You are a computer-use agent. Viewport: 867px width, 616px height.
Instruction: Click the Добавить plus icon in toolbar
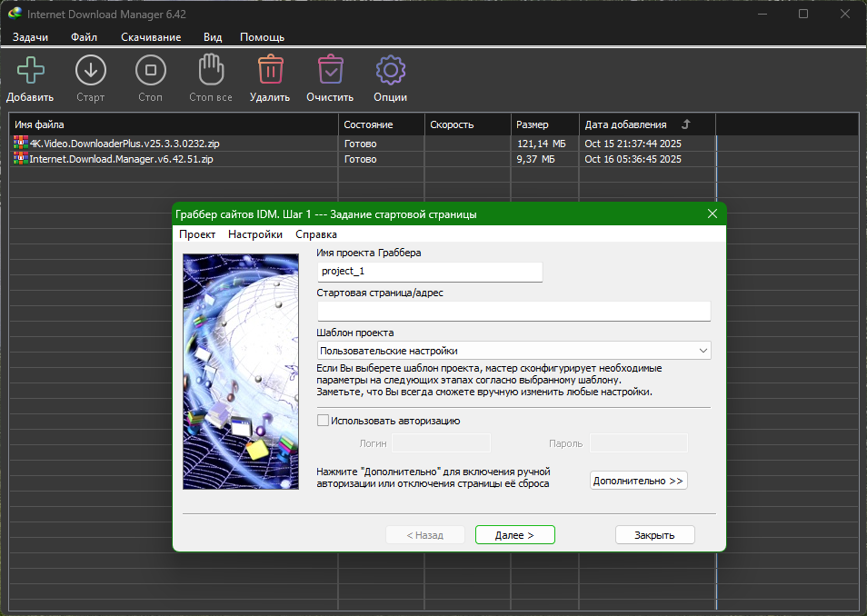pyautogui.click(x=30, y=71)
